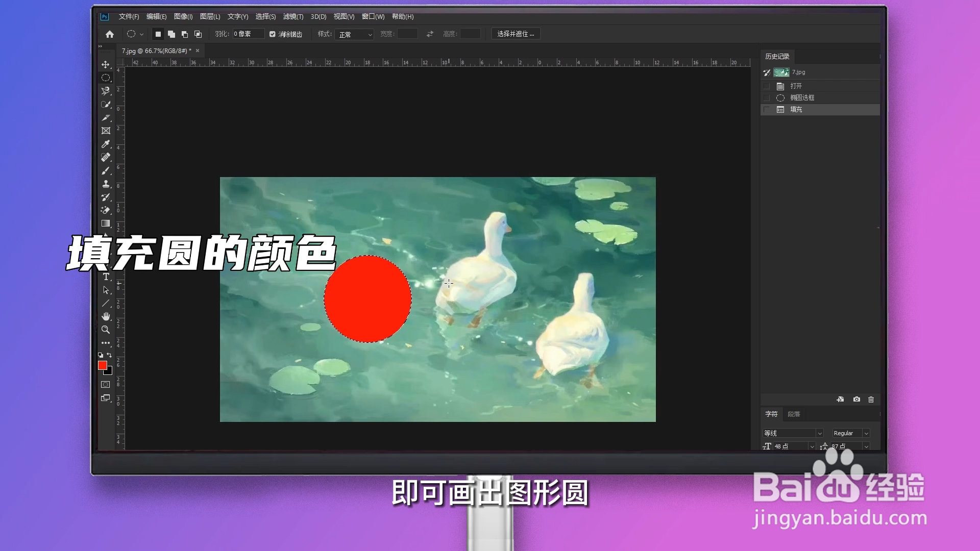Select the Lasso tool
Viewport: 980px width, 551px height.
106,91
